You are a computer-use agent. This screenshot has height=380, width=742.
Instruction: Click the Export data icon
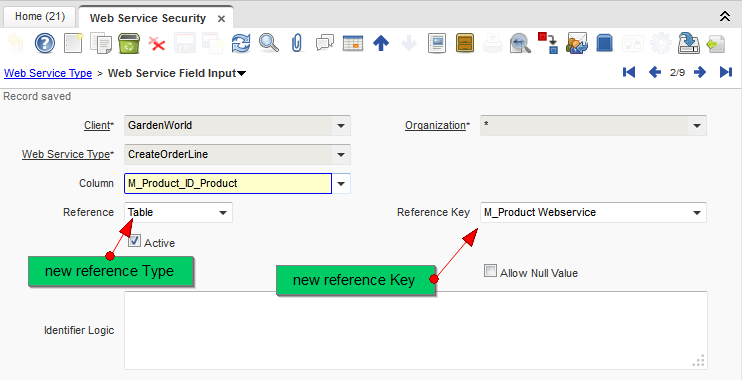pyautogui.click(x=689, y=44)
